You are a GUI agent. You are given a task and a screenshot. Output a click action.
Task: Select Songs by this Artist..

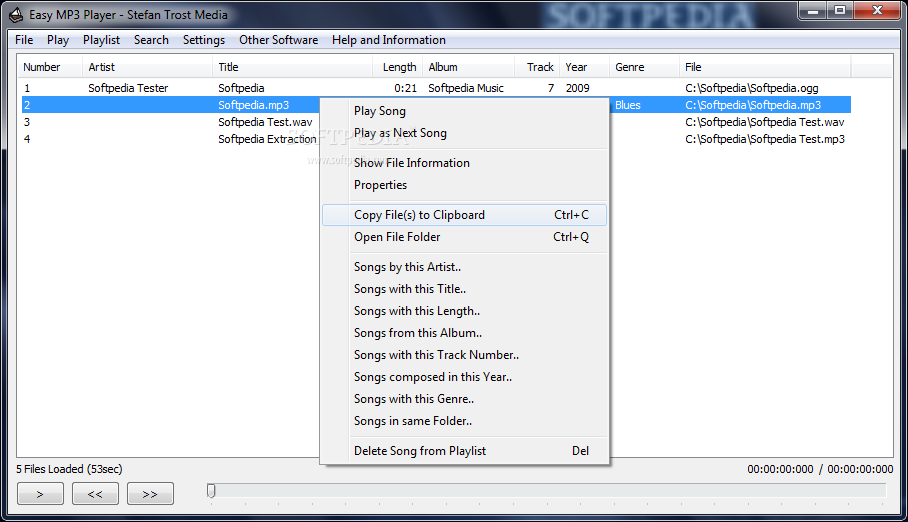tap(464, 267)
